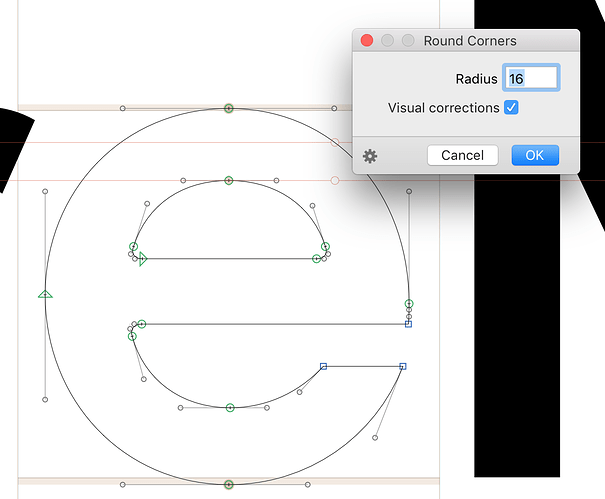Close the Round Corners dialog

(x=367, y=40)
